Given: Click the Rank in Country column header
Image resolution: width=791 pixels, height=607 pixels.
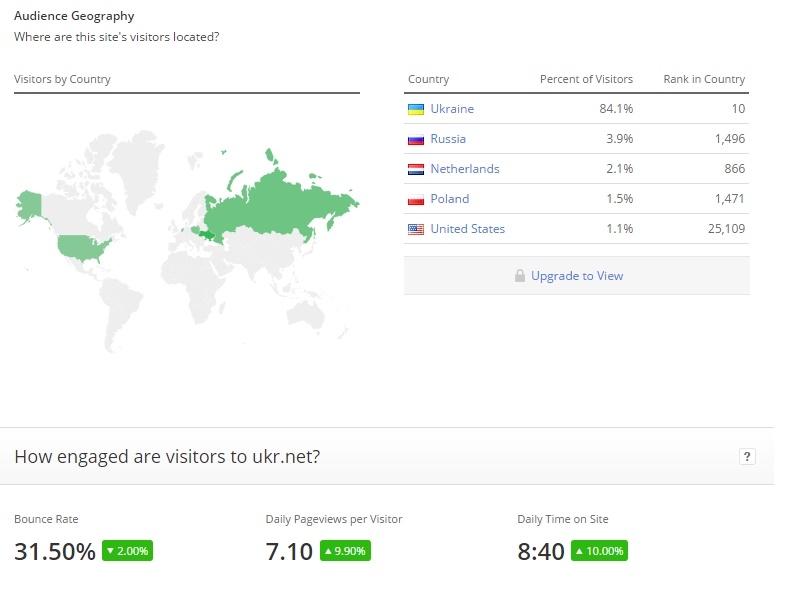Looking at the screenshot, I should coord(704,79).
